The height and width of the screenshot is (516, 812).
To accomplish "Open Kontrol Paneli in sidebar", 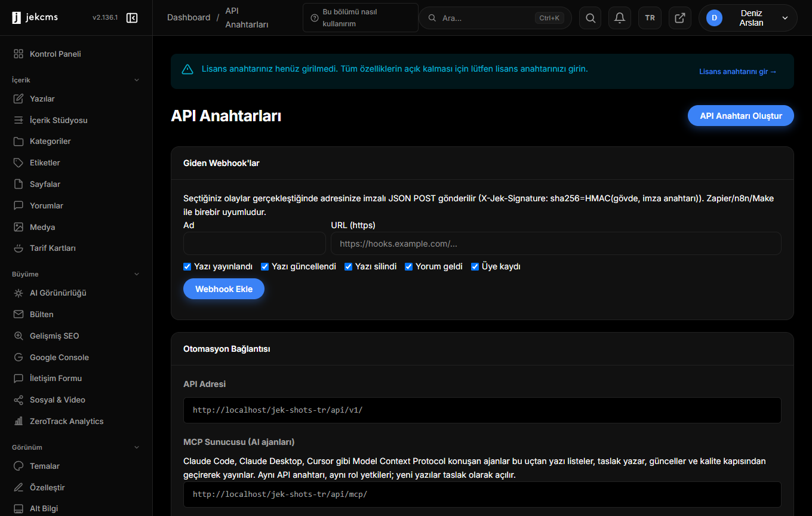I will click(76, 54).
